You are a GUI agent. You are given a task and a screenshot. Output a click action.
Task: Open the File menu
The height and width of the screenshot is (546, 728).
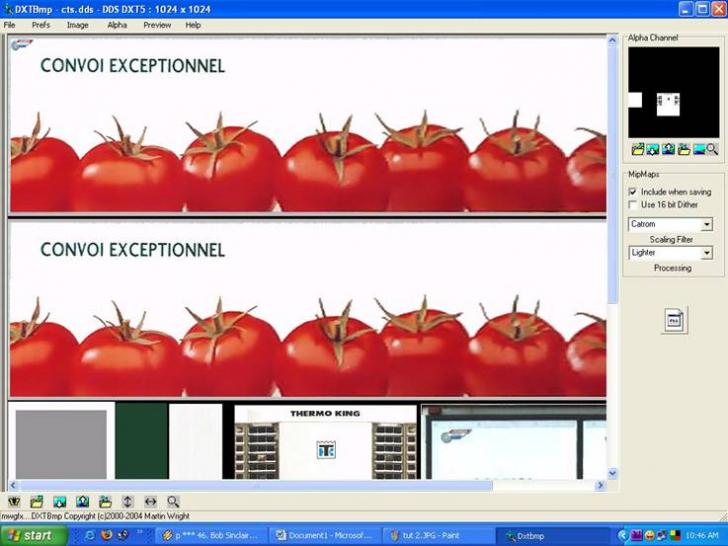(9, 25)
